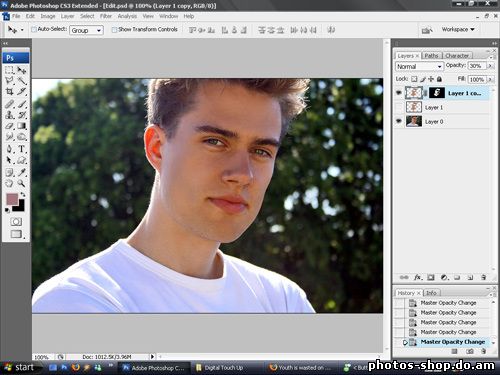The width and height of the screenshot is (500, 375).
Task: Select the Healing Brush tool
Action: coord(9,104)
